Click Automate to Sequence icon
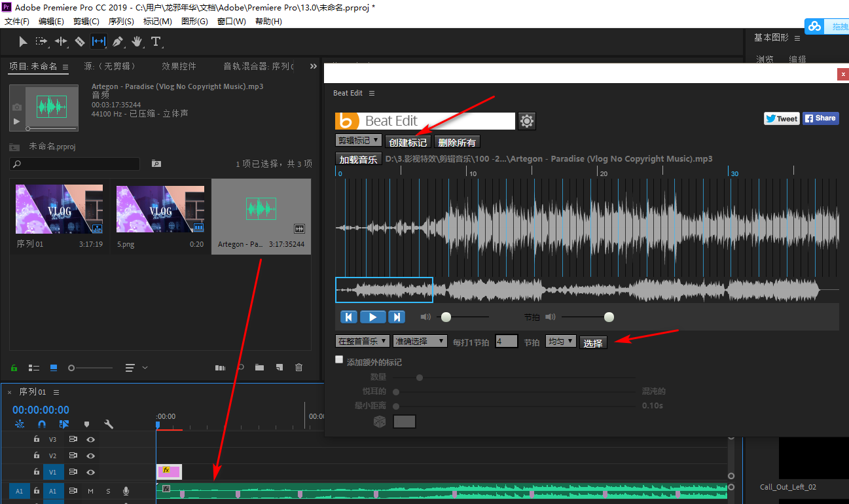The width and height of the screenshot is (849, 504). tap(220, 368)
